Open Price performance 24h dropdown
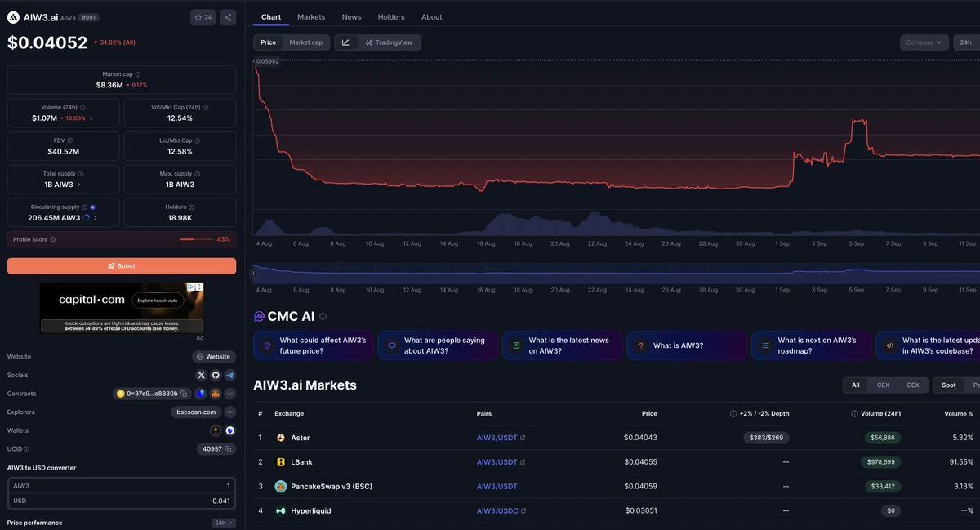The image size is (980, 530). point(223,523)
